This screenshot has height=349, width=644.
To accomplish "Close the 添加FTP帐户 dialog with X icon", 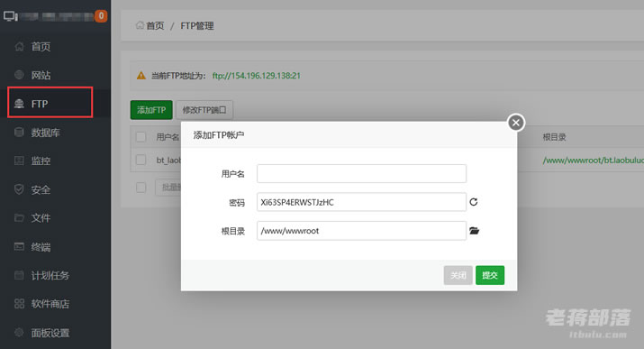I will pyautogui.click(x=516, y=123).
